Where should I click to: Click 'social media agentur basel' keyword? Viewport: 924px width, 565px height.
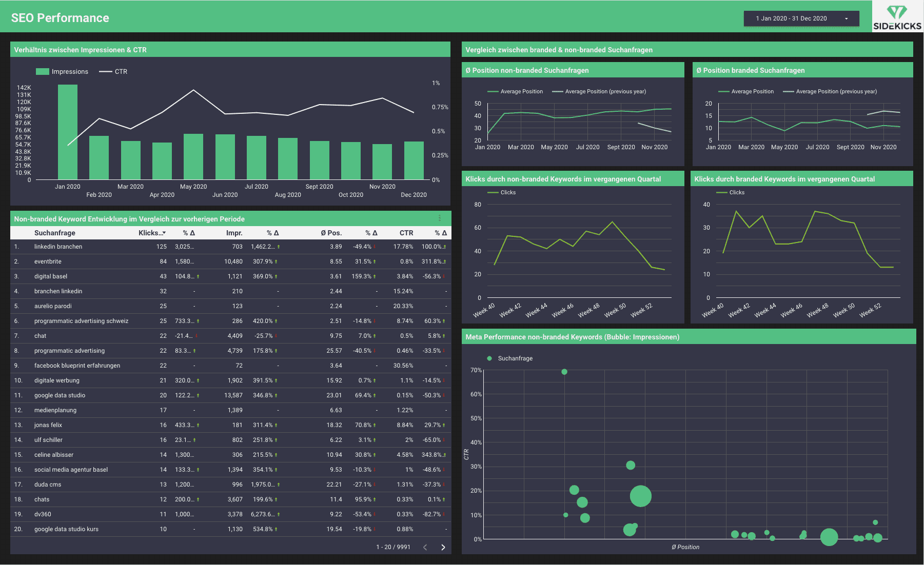pos(71,470)
